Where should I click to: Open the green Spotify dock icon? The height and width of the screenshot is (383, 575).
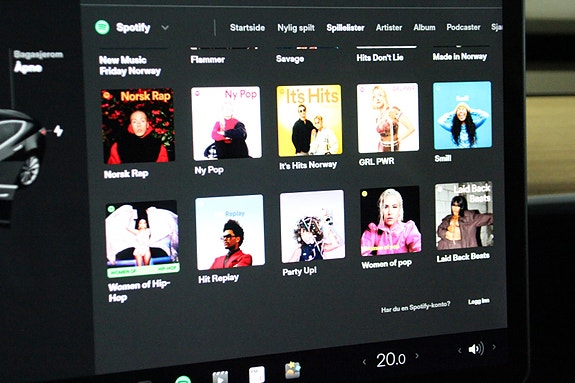click(183, 379)
